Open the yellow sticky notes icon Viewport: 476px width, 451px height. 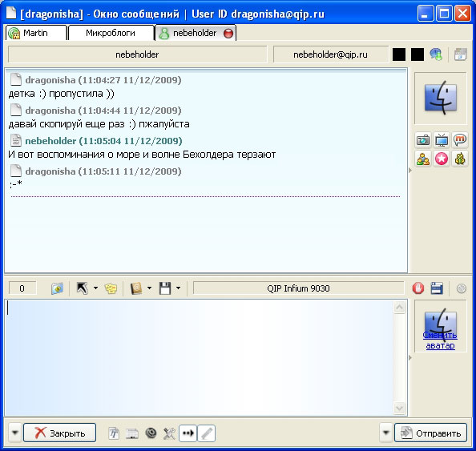tap(111, 288)
